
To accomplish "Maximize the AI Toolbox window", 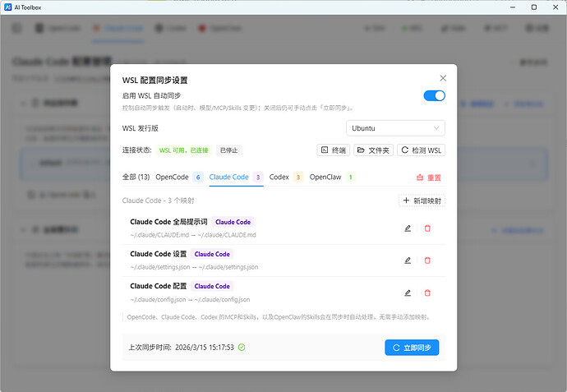I will 534,7.
